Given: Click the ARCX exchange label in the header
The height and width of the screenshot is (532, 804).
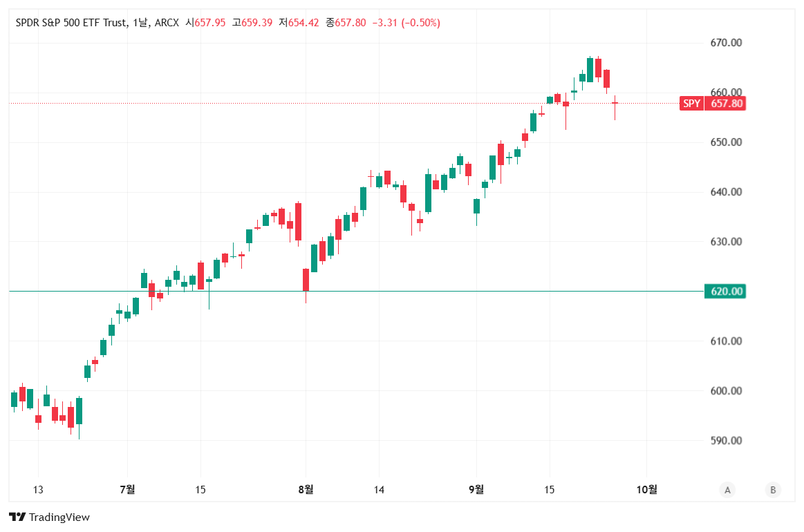Looking at the screenshot, I should click(167, 23).
